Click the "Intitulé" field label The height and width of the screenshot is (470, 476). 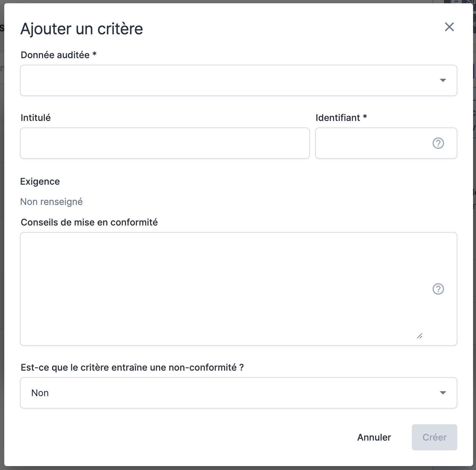coord(36,118)
